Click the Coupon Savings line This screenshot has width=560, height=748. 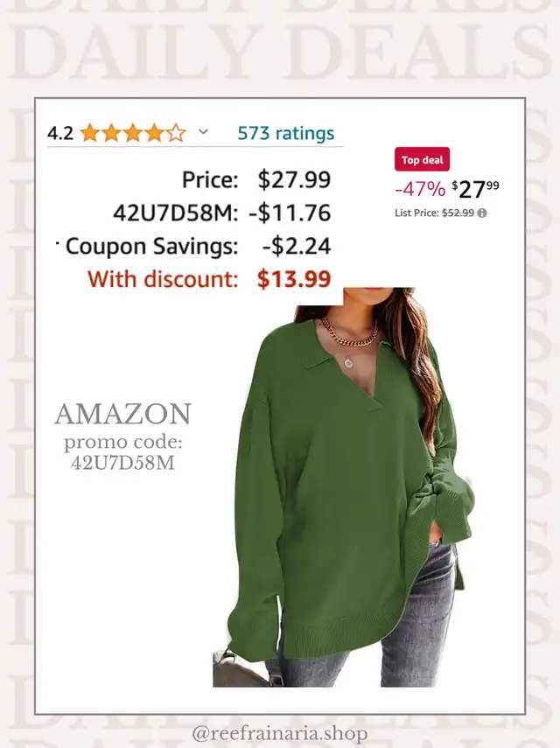tap(198, 246)
